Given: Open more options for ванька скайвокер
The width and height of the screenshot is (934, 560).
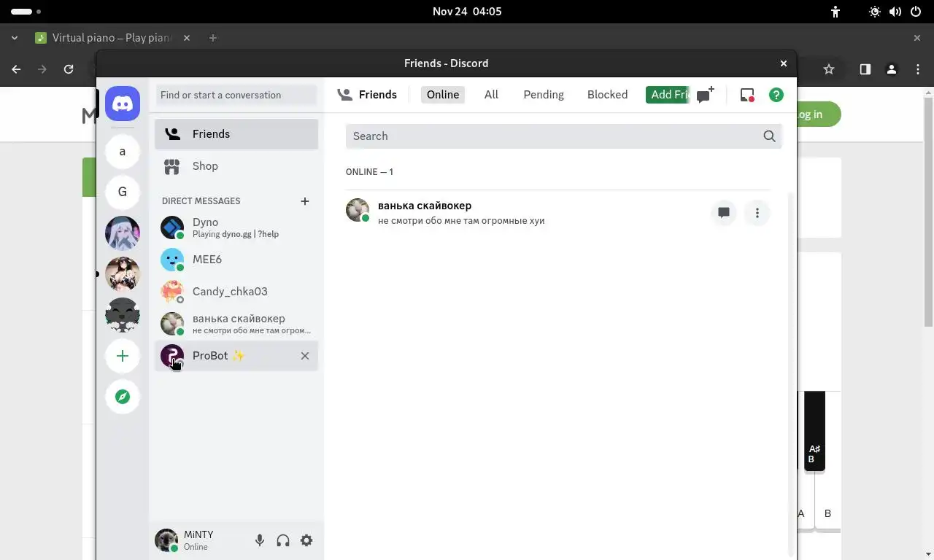Looking at the screenshot, I should click(757, 213).
